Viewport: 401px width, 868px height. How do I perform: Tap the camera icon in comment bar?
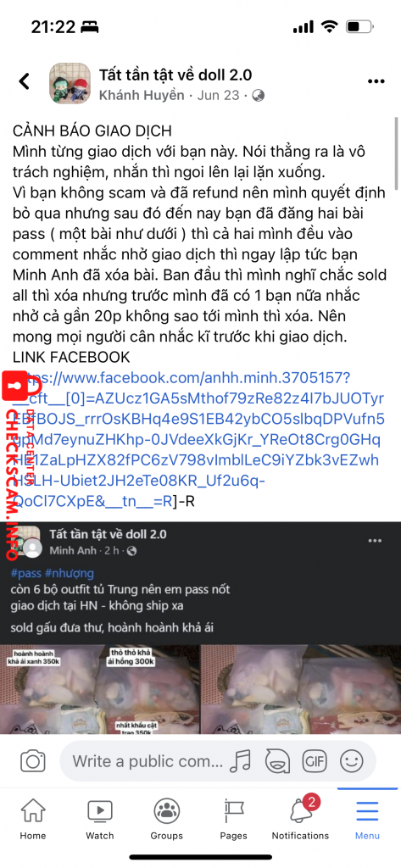(33, 761)
